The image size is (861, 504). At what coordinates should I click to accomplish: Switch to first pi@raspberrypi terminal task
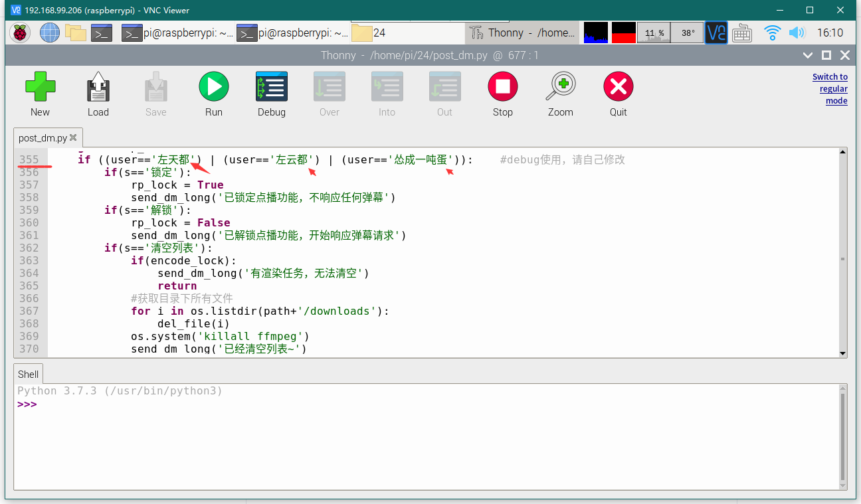pos(177,33)
